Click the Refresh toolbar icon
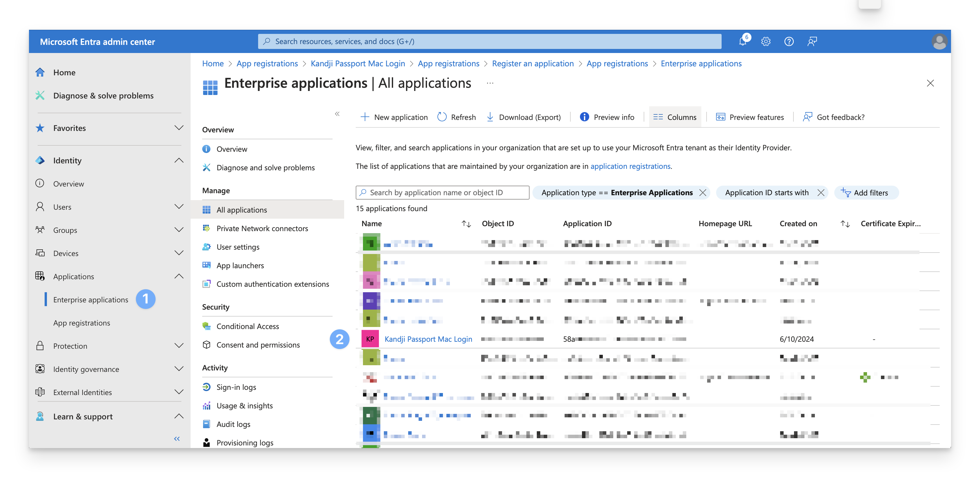 [x=442, y=117]
